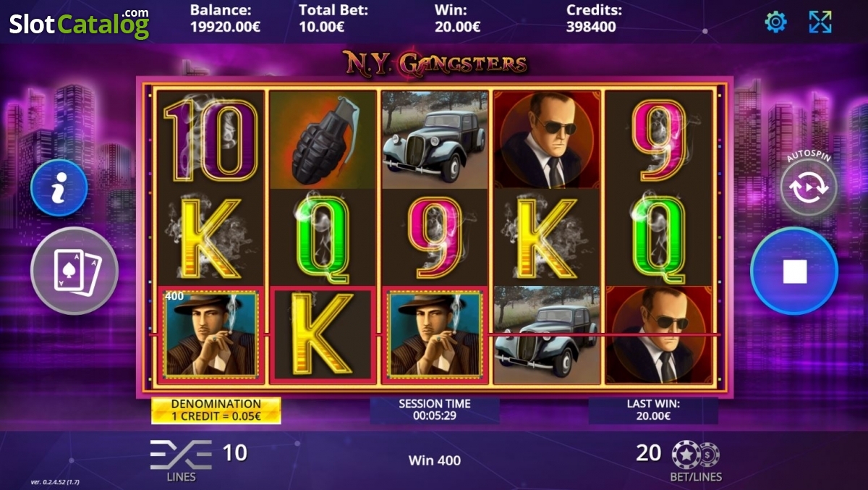Select the winning gangster symbol marked 400
This screenshot has width=868, height=490.
tap(211, 334)
